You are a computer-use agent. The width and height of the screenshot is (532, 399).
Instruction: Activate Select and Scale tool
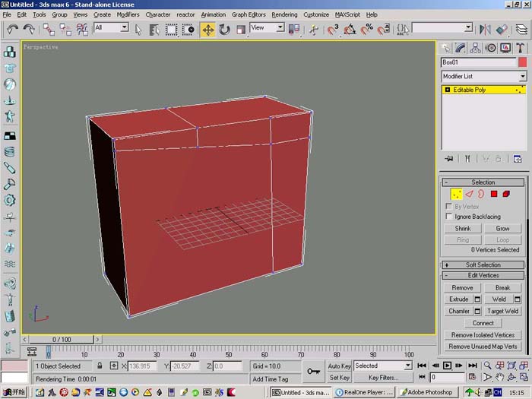241,30
